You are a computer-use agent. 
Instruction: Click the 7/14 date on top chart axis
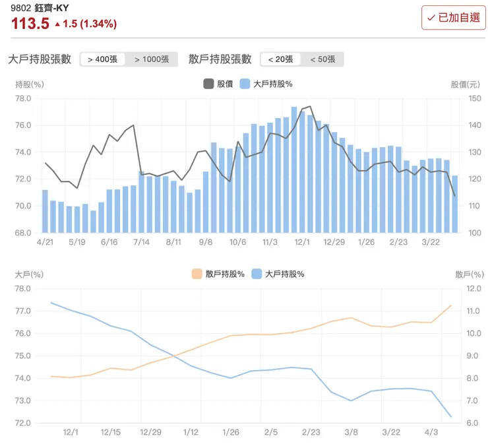141,242
